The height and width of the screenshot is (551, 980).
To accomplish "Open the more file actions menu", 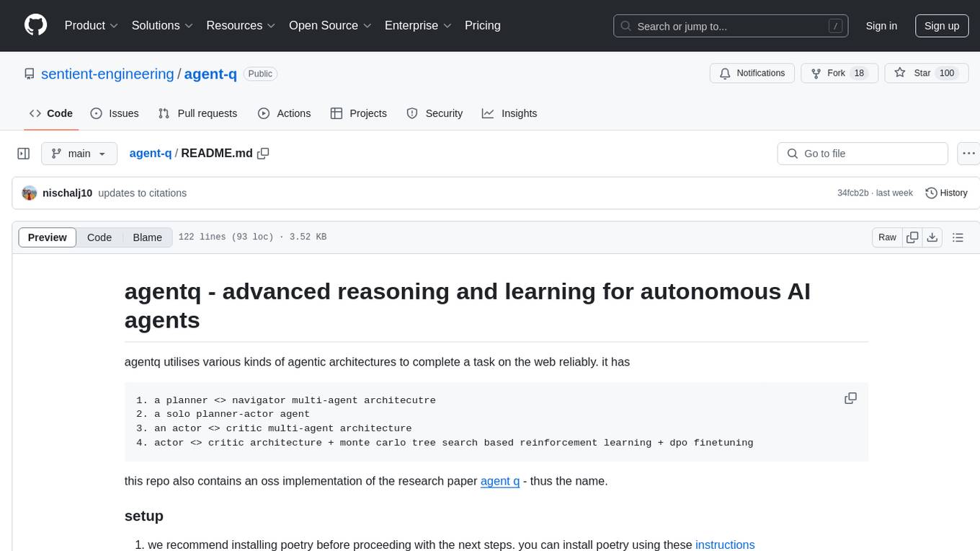I will pos(968,154).
